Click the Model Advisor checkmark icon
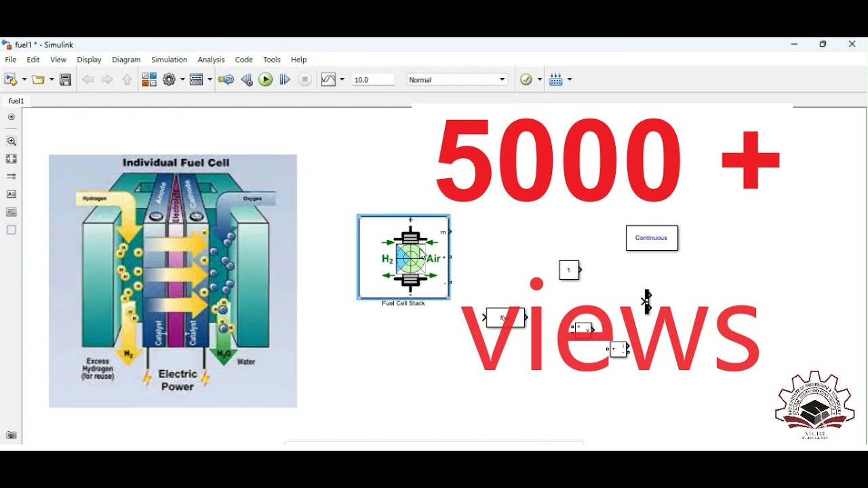The height and width of the screenshot is (488, 868). (x=526, y=80)
